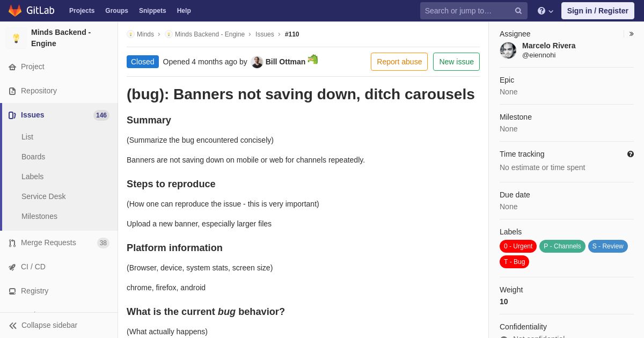Click the collapse sidebar double-chevron icon
Viewport: 644px width, 338px height.
tap(13, 326)
